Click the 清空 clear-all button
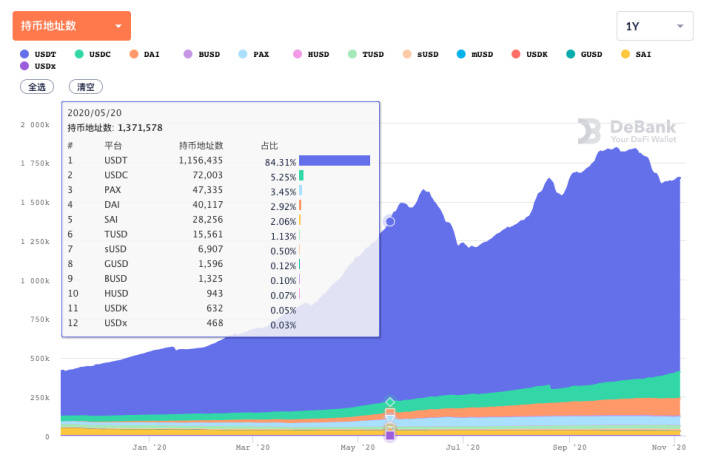This screenshot has height=463, width=701. point(86,87)
